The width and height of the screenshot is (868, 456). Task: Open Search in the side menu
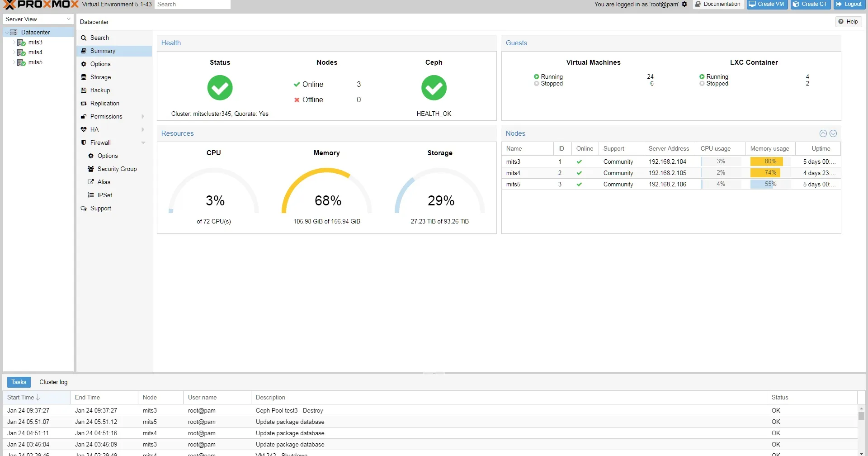click(x=114, y=38)
